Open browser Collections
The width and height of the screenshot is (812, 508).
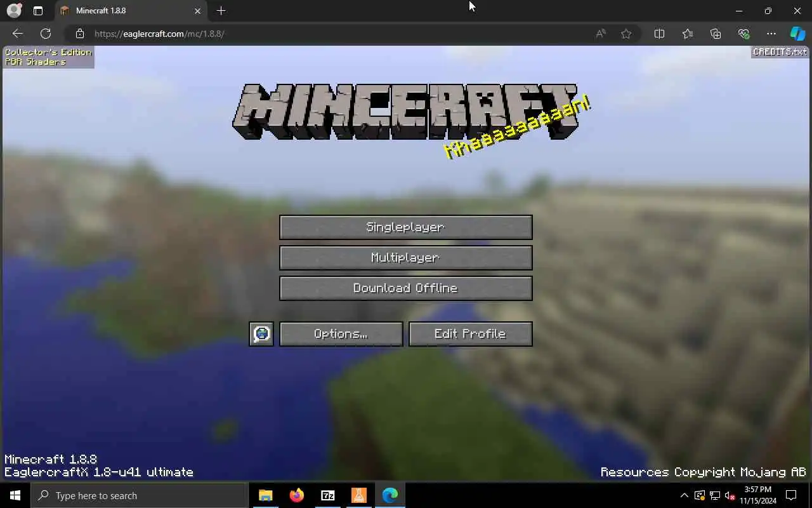[716, 34]
